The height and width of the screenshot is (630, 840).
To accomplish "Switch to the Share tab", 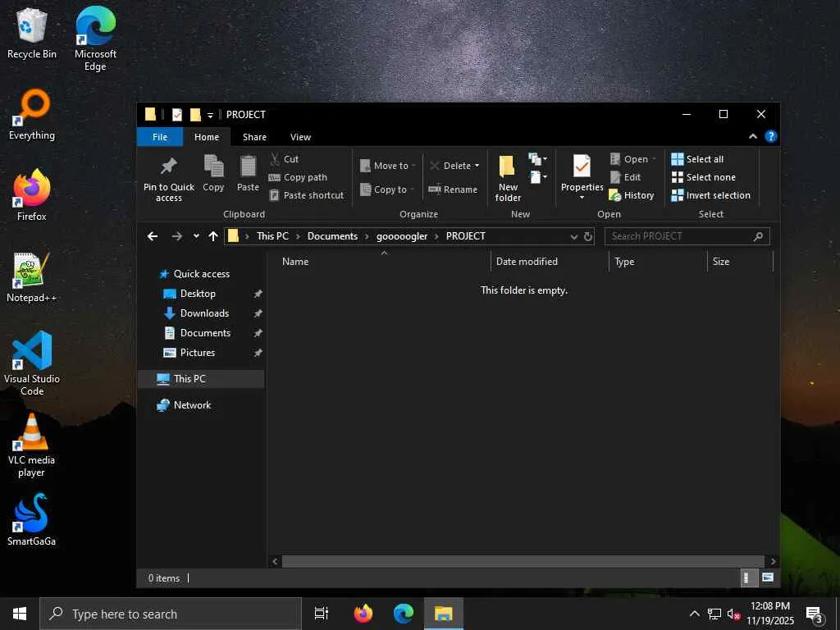I will point(254,137).
